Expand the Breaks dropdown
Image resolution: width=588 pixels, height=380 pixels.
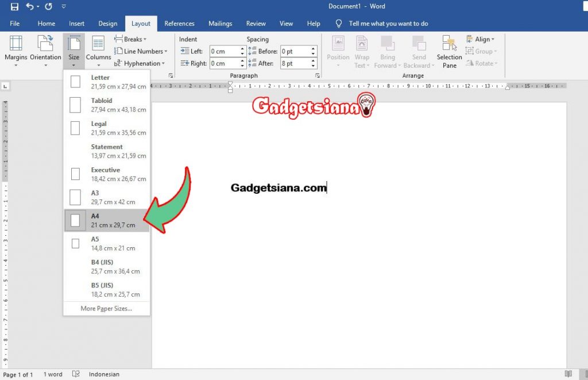click(131, 39)
